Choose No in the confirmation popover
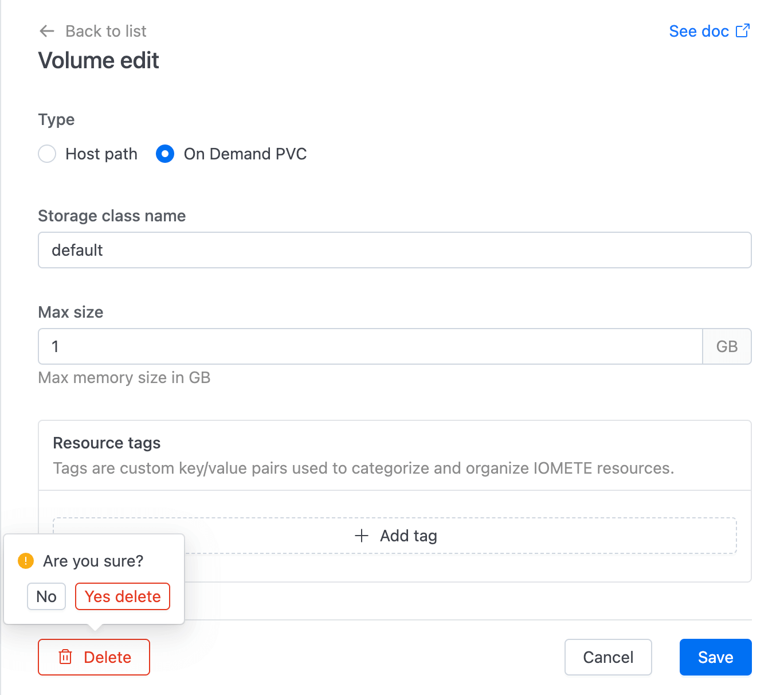 click(x=46, y=596)
